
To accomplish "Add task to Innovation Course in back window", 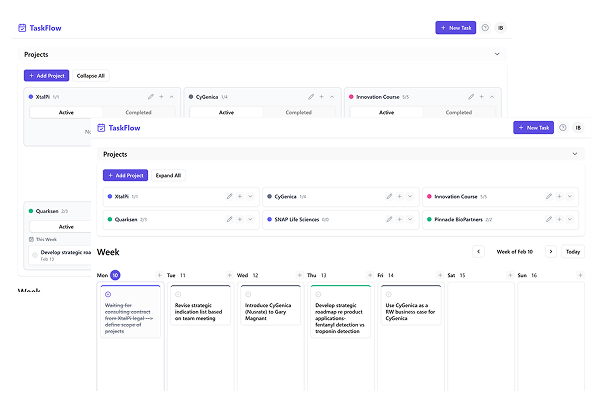I will 481,97.
